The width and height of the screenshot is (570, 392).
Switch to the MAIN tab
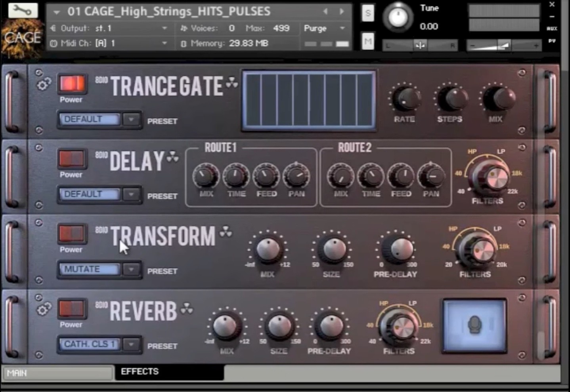pyautogui.click(x=57, y=373)
